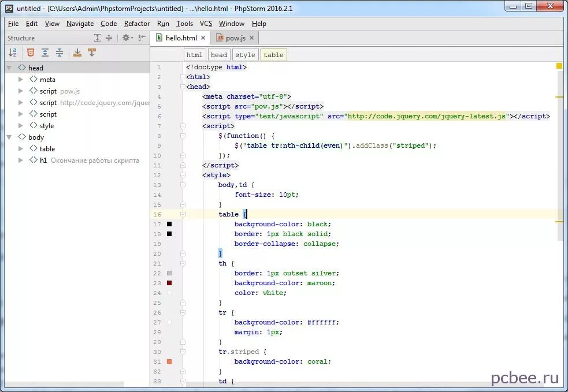
Task: Click the maroon color swatch on line 23
Action: coord(169,283)
